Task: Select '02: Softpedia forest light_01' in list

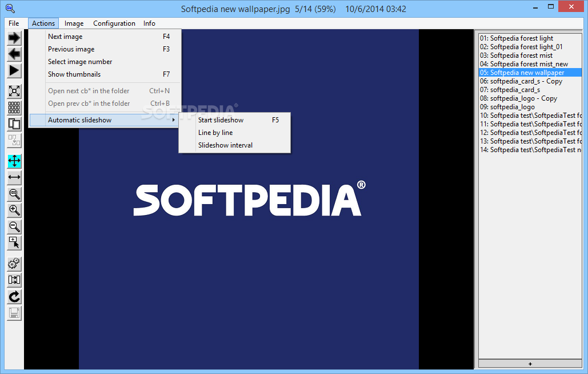Action: click(530, 47)
